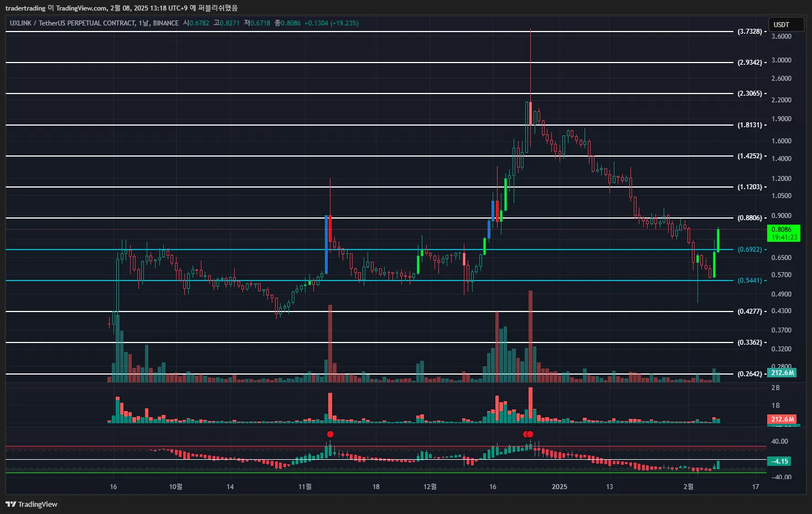Click the 1B volume axis label
Image resolution: width=812 pixels, height=514 pixels.
[775, 406]
